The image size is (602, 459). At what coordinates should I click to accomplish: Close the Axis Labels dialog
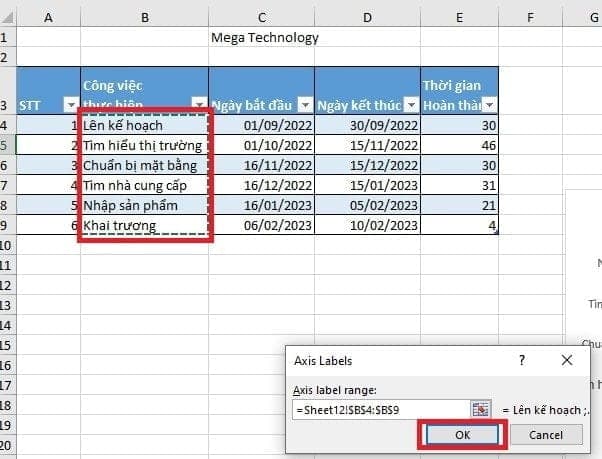567,360
